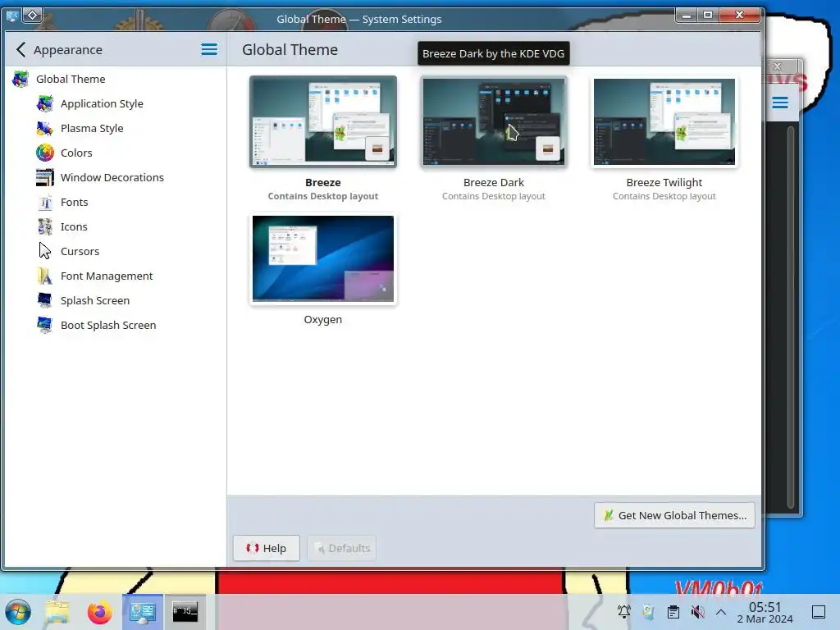Click the Window Decorations label
This screenshot has height=630, width=840.
112,178
